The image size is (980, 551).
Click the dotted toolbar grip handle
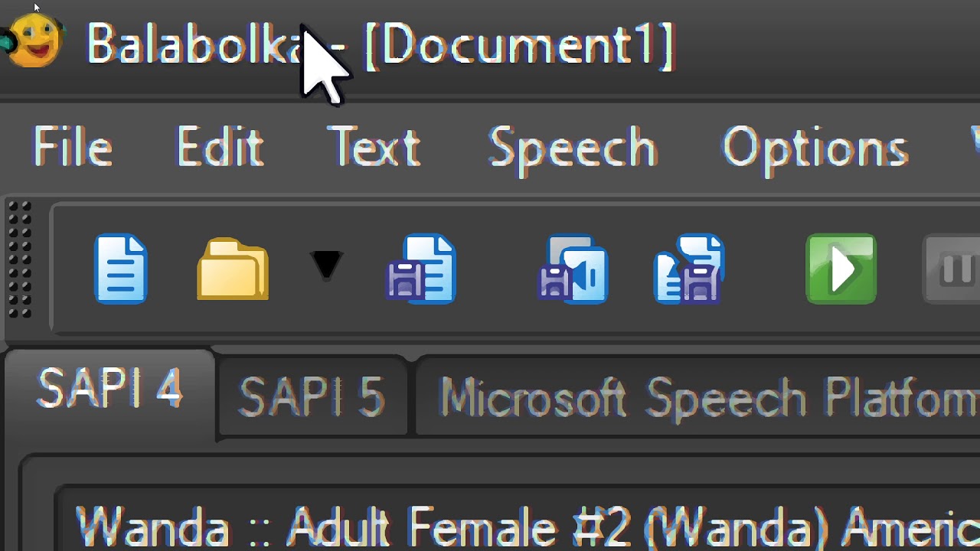(x=20, y=260)
